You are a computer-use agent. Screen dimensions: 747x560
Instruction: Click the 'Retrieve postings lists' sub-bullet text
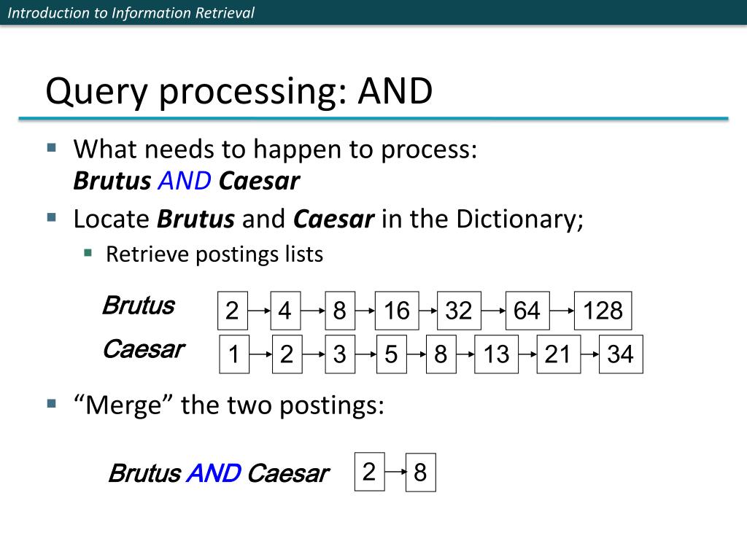(214, 254)
